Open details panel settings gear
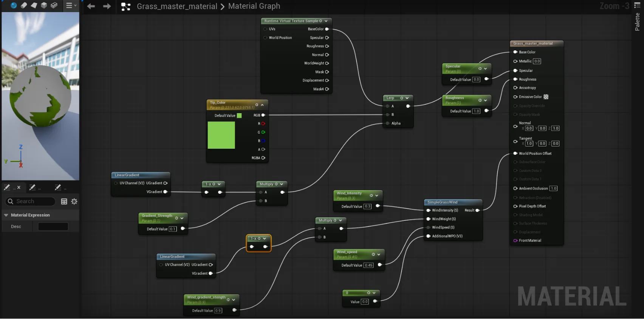This screenshot has width=644, height=319. [x=74, y=201]
